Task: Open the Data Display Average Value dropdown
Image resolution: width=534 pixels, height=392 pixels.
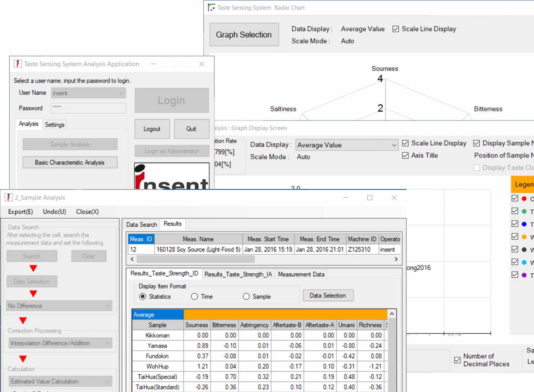Action: (347, 145)
